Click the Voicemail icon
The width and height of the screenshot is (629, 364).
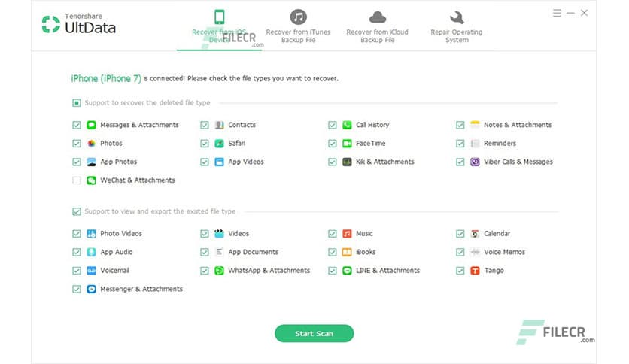[92, 271]
